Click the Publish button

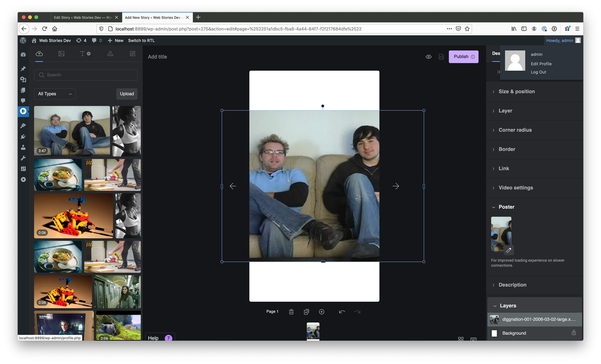(x=463, y=57)
